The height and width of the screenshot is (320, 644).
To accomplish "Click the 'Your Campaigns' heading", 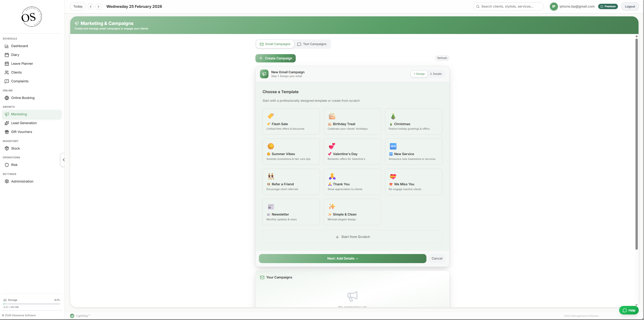I will (x=279, y=277).
